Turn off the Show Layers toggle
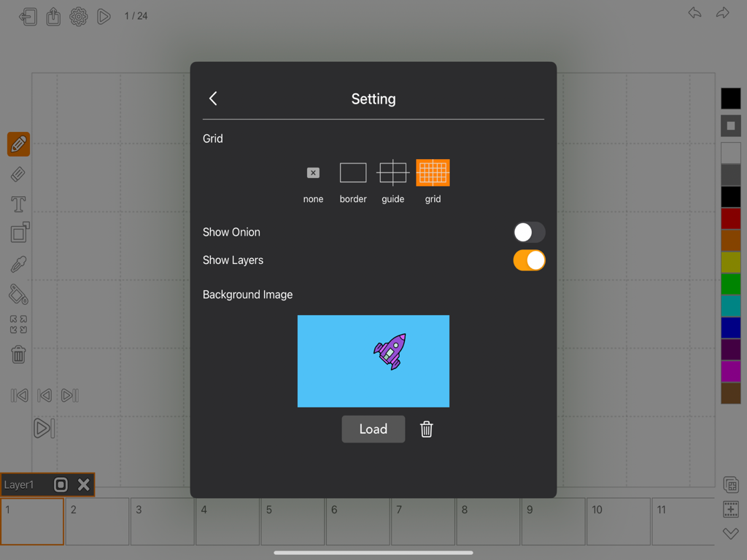Screen dimensions: 747x560 pyautogui.click(x=529, y=260)
